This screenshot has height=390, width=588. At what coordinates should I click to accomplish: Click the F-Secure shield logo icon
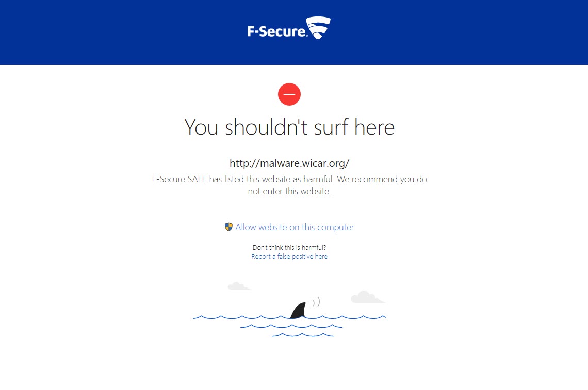click(x=318, y=28)
